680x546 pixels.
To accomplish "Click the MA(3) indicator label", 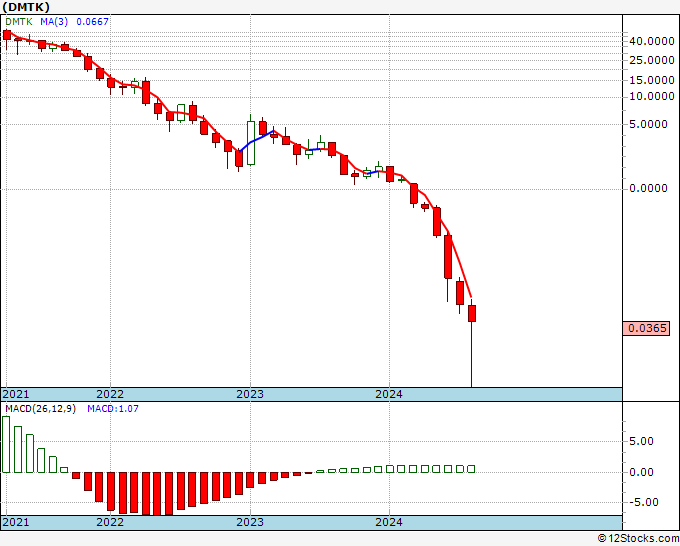I will 54,22.
